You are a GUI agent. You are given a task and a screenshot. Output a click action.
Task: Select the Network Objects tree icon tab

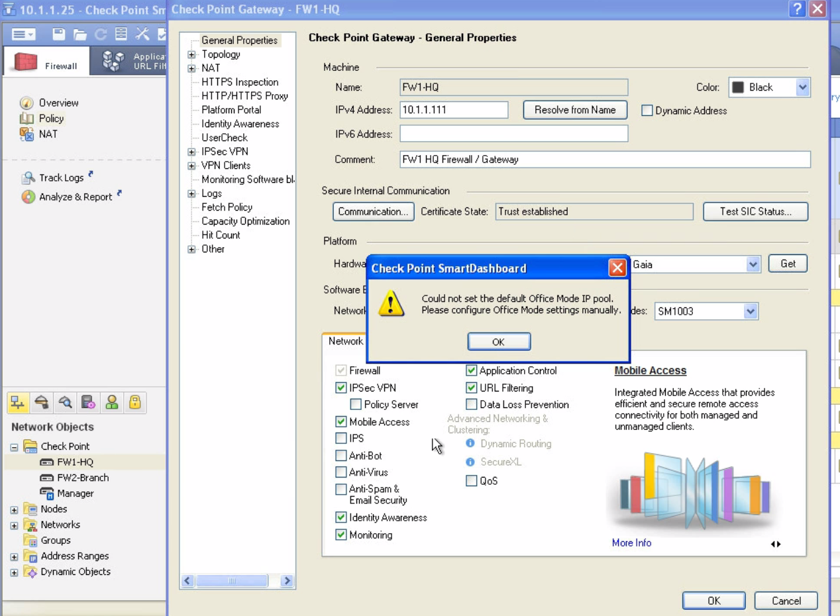pos(18,403)
